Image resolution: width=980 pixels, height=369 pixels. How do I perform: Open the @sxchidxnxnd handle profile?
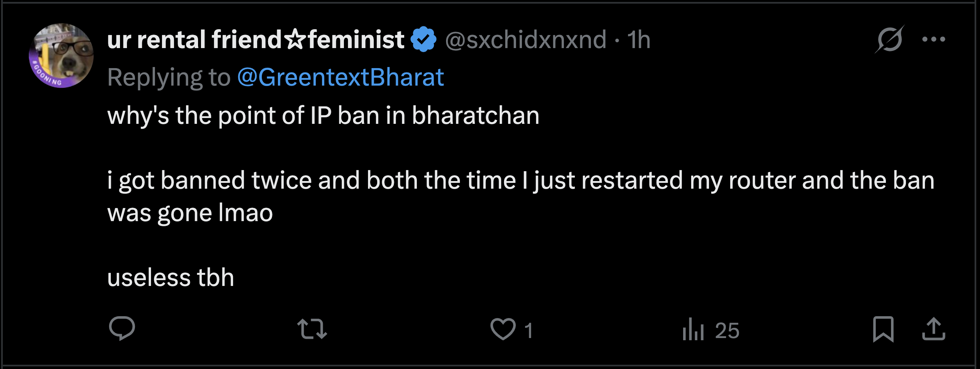click(x=526, y=39)
